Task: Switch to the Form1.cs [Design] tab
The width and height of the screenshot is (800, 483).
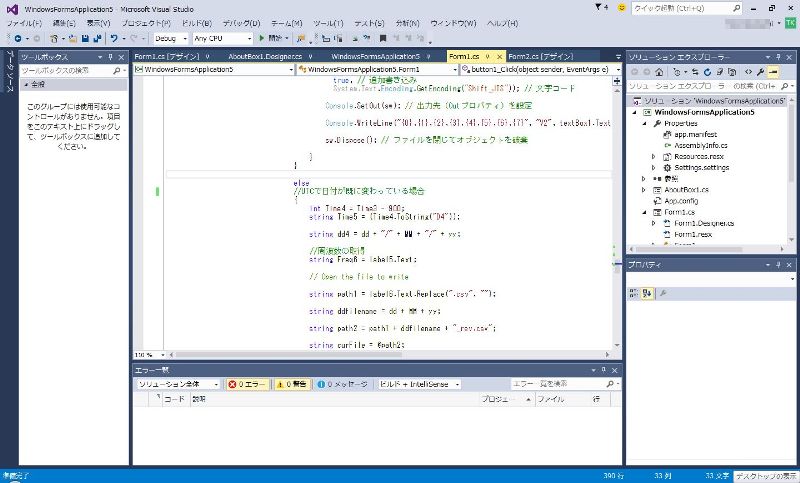Action: point(167,57)
